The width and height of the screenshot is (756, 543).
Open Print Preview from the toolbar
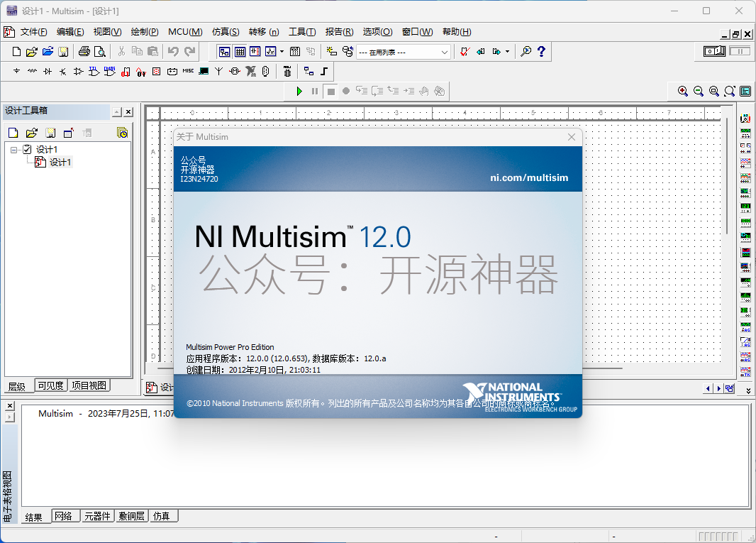coord(100,52)
